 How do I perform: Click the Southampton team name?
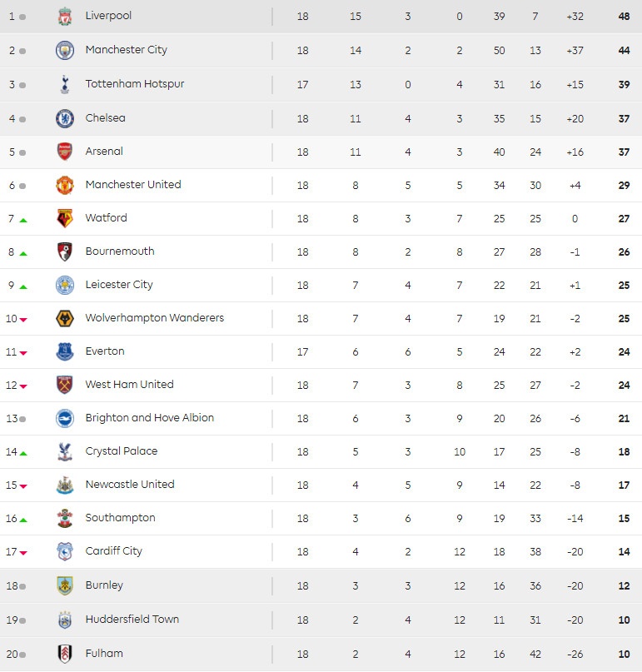coord(120,518)
